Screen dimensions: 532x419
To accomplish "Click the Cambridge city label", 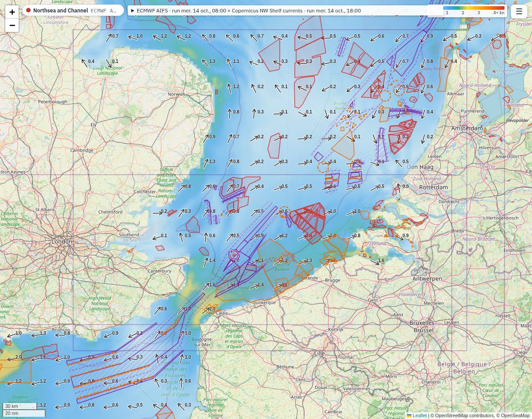I will [82, 150].
